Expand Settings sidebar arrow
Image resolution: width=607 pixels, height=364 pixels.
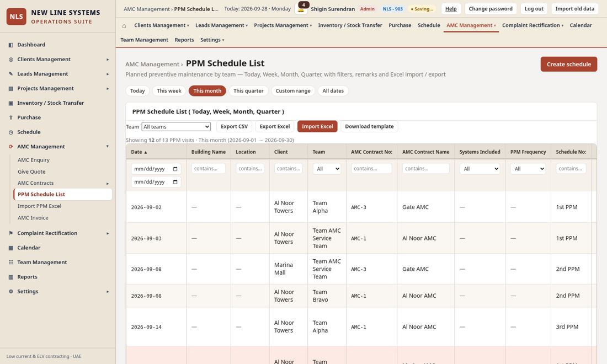(108, 292)
